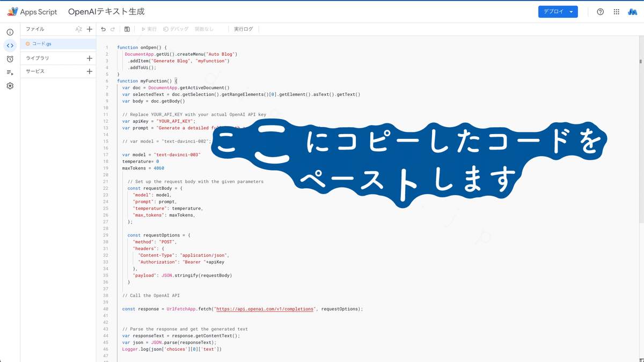Viewport: 644px width, 362px height.
Task: Click the Undo arrow icon
Action: click(104, 29)
